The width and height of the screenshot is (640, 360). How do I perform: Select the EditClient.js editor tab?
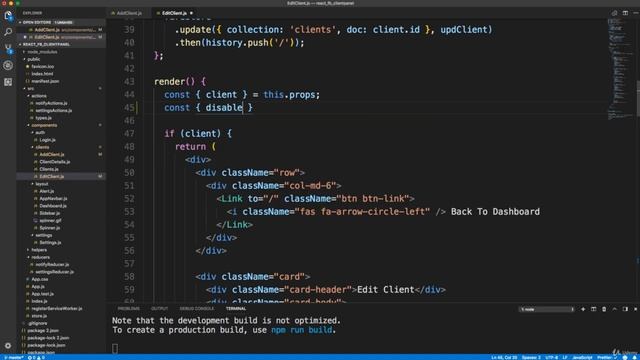point(174,13)
